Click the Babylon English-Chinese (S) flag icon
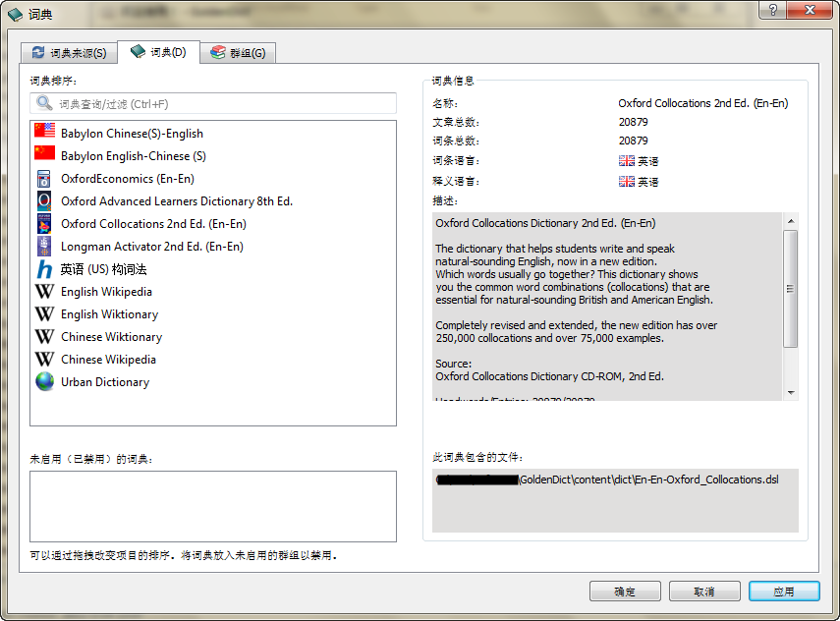This screenshot has width=840, height=621. (44, 153)
